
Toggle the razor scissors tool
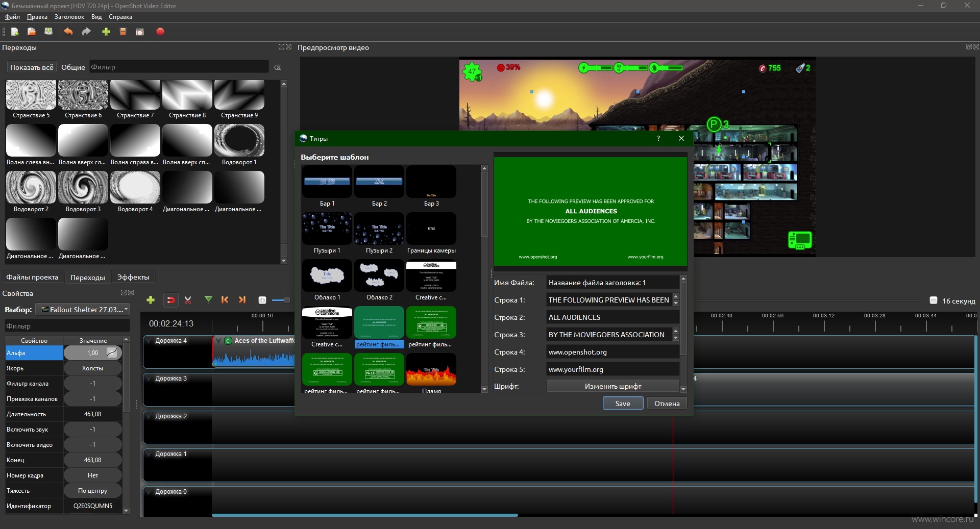188,300
